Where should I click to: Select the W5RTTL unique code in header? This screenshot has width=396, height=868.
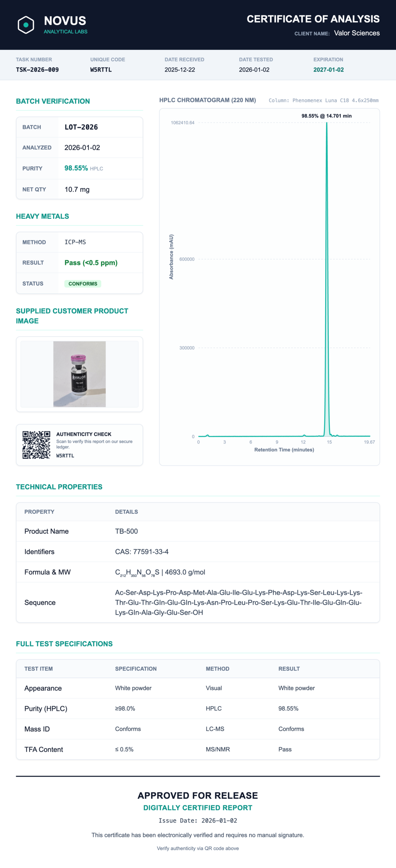point(101,70)
